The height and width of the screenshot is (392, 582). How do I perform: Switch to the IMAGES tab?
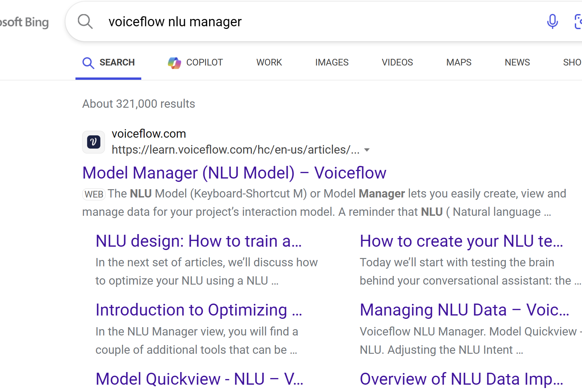[x=332, y=63]
